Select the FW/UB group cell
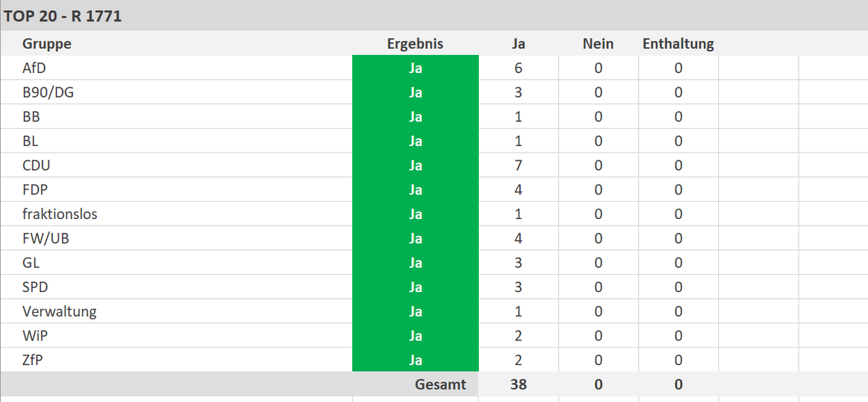 (x=46, y=239)
